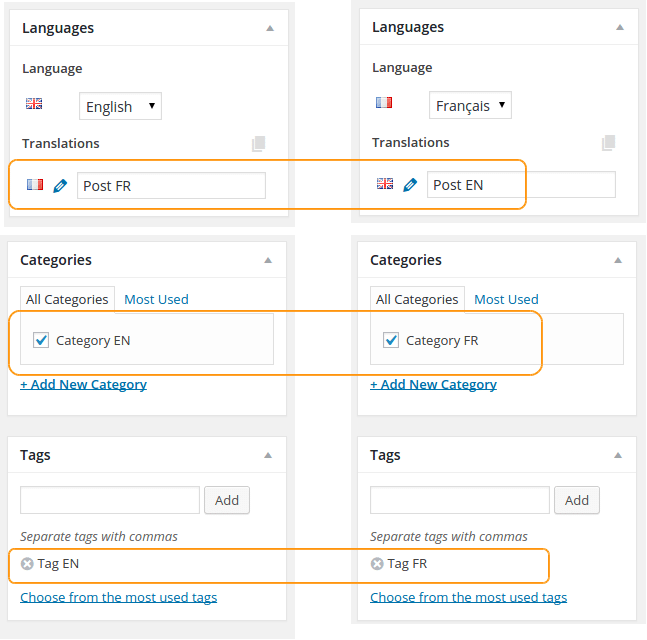647x640 pixels.
Task: Focus the Post FR translation input field
Action: 171,186
